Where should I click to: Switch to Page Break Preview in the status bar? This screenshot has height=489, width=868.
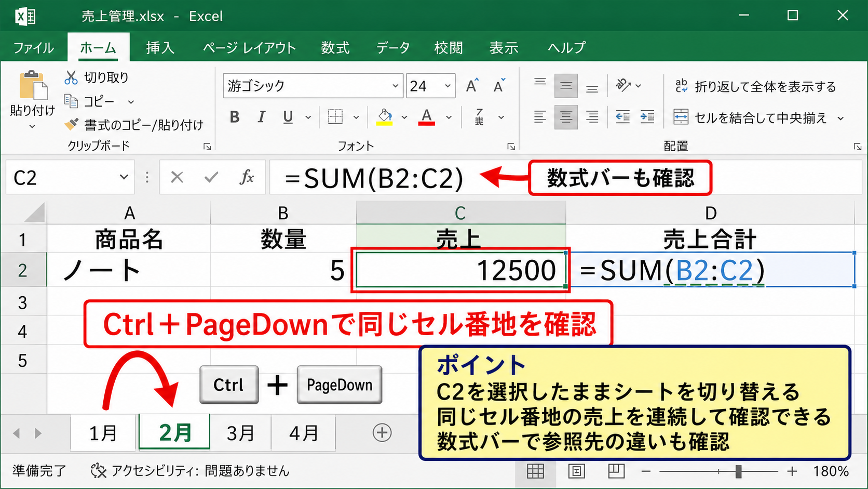(616, 471)
